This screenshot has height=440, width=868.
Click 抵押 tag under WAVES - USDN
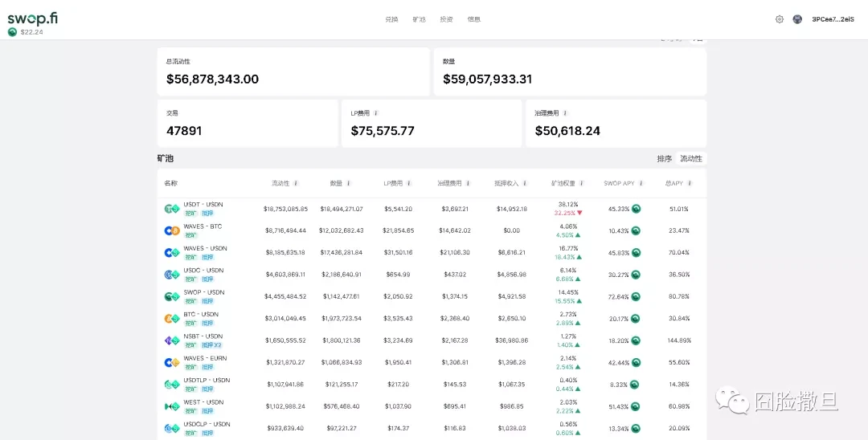(207, 257)
